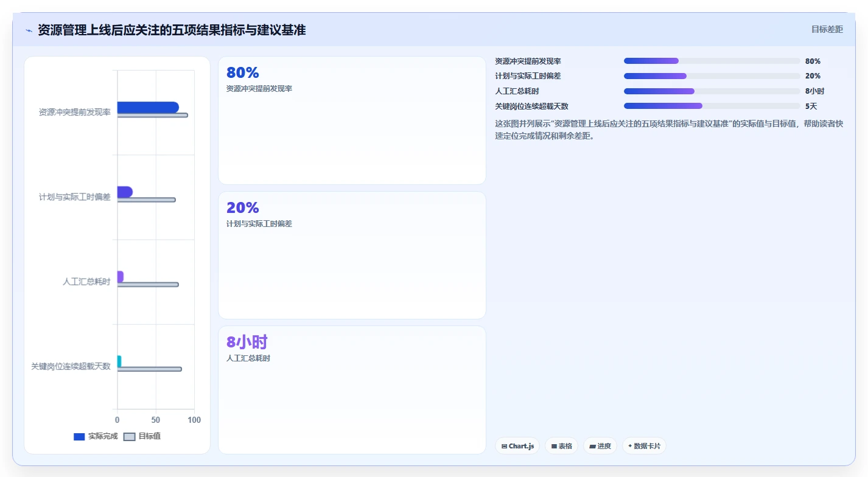
Task: Toggle the 实际完成 legend entry
Action: [96, 436]
